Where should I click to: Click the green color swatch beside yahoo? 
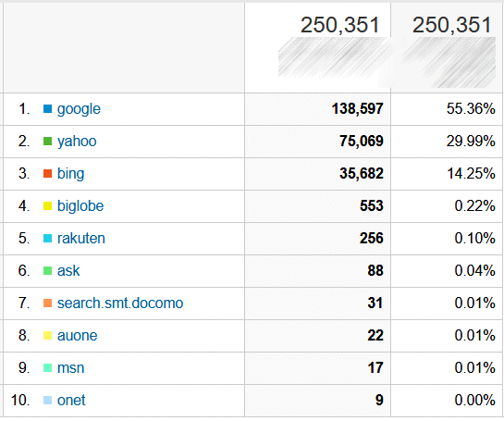point(47,142)
